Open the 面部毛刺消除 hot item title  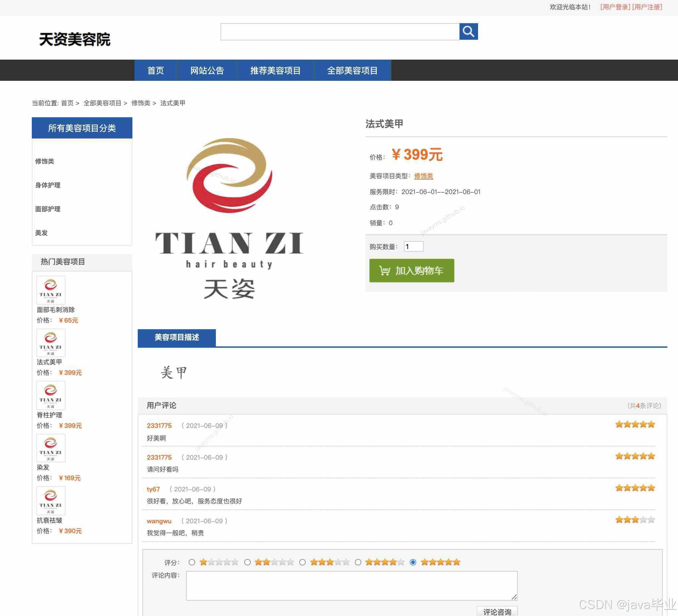pyautogui.click(x=56, y=310)
